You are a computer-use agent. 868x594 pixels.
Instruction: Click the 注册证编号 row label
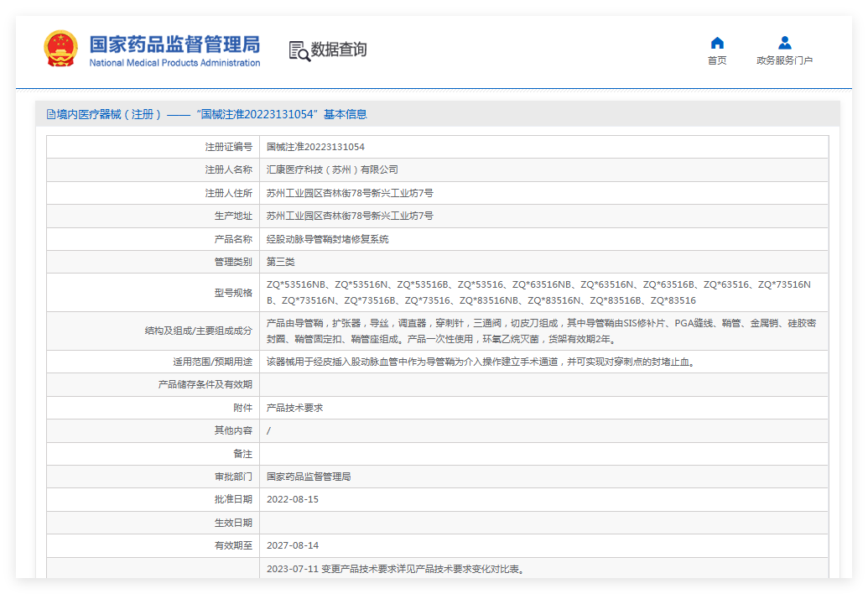pos(229,147)
